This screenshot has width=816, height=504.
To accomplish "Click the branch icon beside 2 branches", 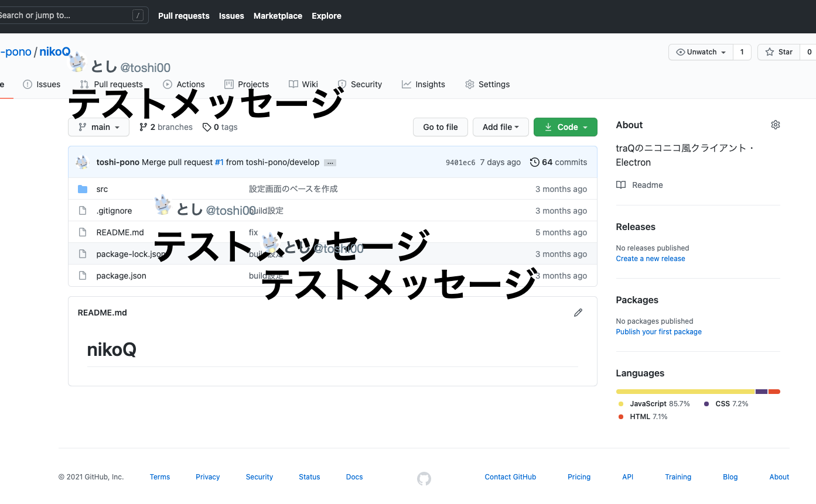I will 144,127.
